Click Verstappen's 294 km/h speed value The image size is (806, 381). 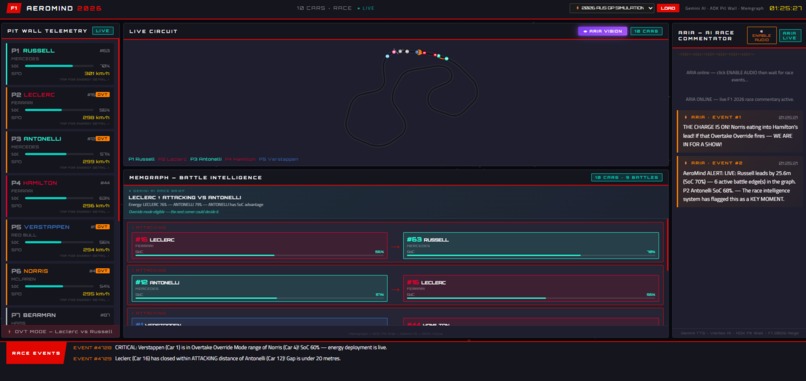pos(97,249)
